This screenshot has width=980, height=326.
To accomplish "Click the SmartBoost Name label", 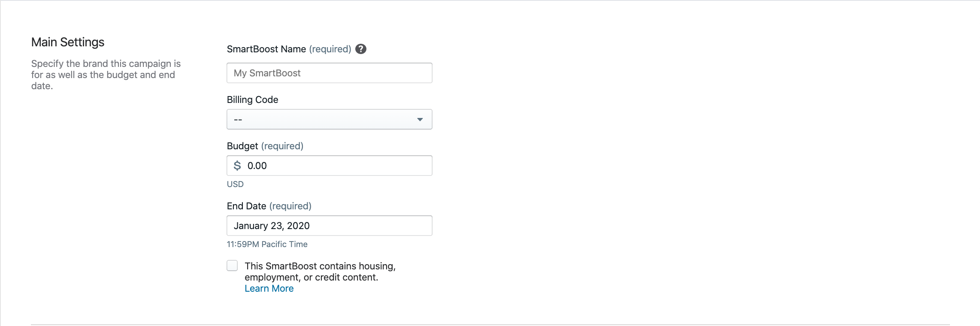I will (266, 49).
